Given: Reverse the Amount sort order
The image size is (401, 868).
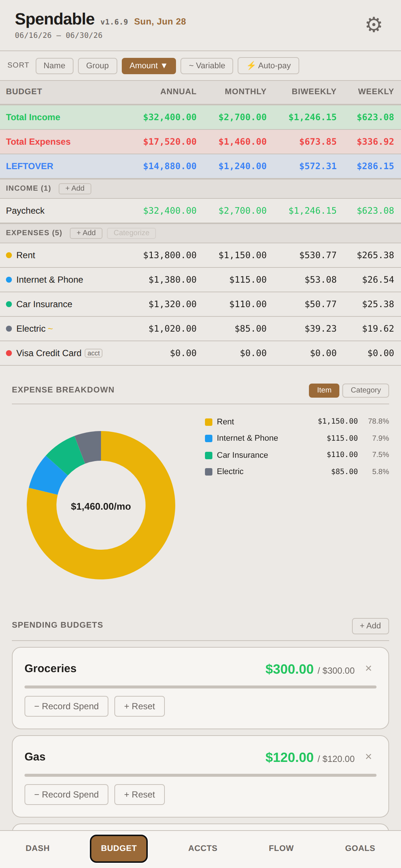Looking at the screenshot, I should [x=149, y=66].
